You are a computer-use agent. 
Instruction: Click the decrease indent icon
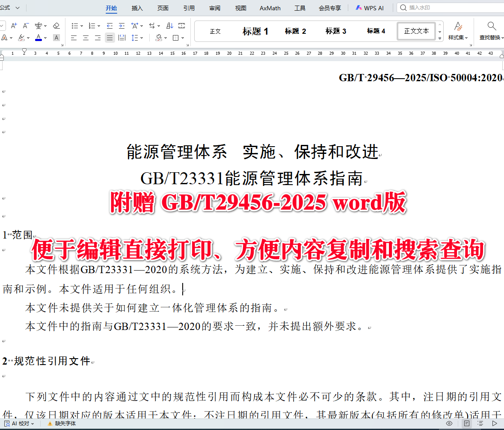110,25
